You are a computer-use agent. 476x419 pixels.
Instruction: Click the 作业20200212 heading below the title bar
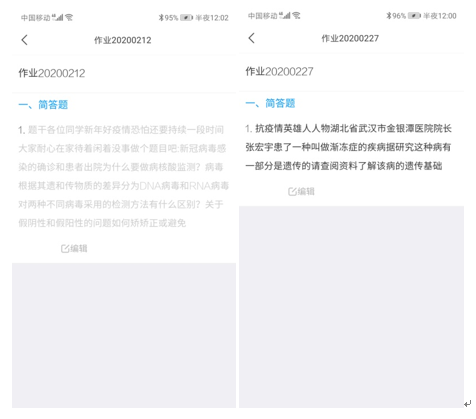click(52, 73)
